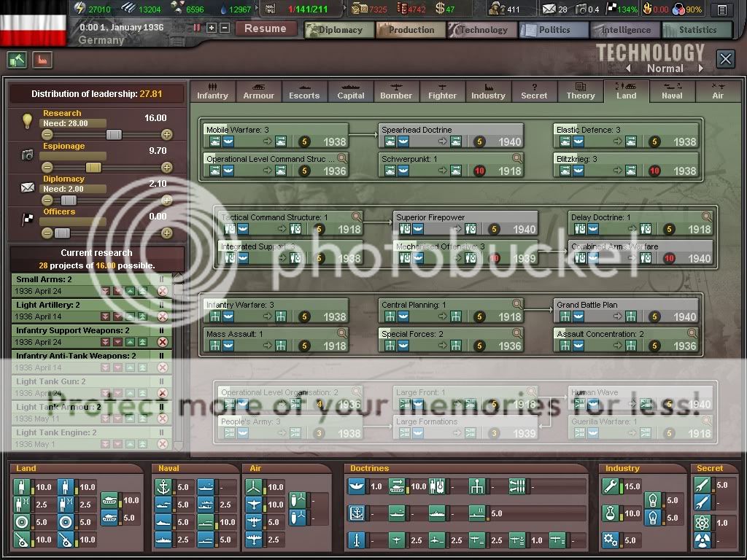The width and height of the screenshot is (747, 560).
Task: Click magnifier on Operational Level Command Struc card
Action: click(342, 158)
